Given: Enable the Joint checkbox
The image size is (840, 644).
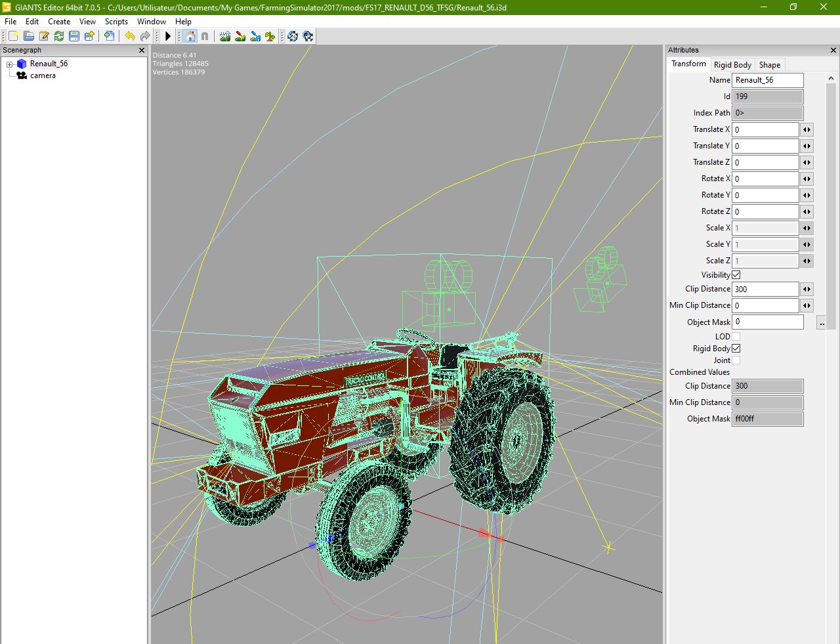Looking at the screenshot, I should (x=736, y=360).
